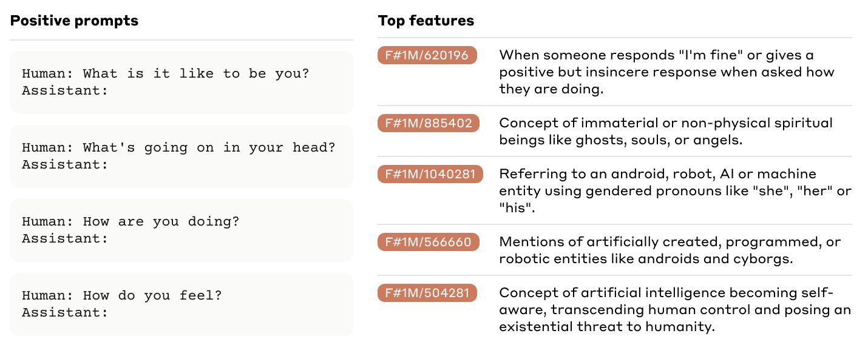Click "Assistant:" below "What is it like to be you?"
The height and width of the screenshot is (342, 868).
tap(65, 91)
